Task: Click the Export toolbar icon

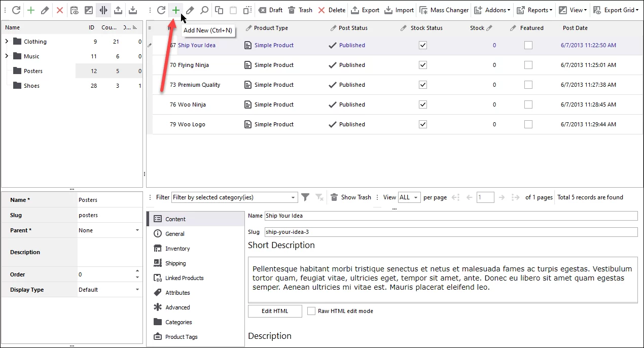Action: coord(364,10)
